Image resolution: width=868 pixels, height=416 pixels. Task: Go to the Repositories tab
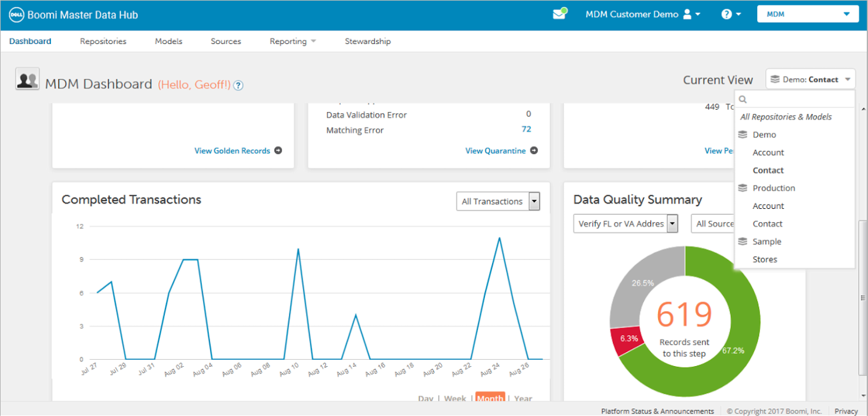click(x=103, y=41)
